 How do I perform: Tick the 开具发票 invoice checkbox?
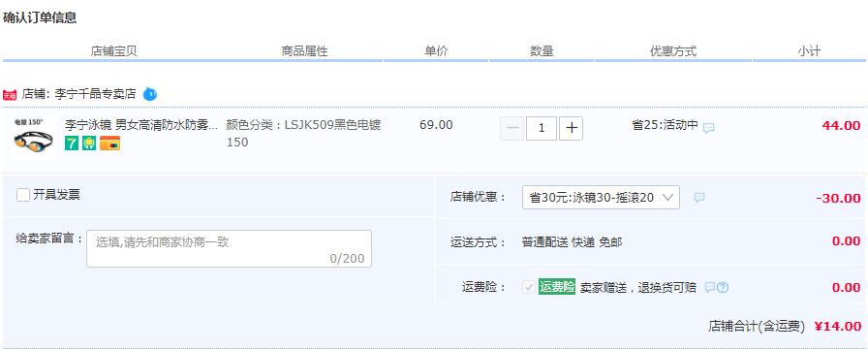(x=23, y=195)
